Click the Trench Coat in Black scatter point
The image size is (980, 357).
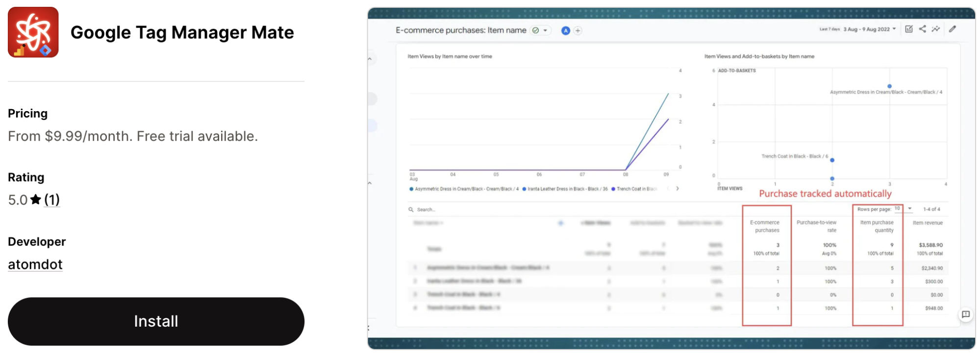click(832, 160)
